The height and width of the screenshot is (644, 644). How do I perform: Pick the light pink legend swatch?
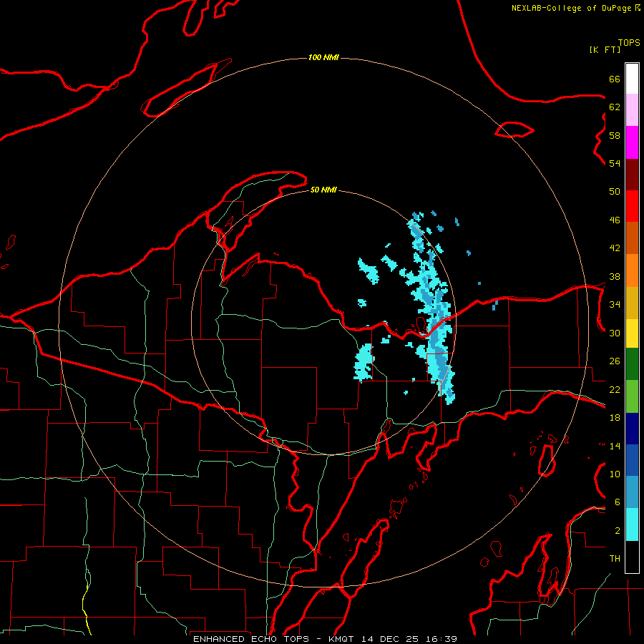point(632,110)
